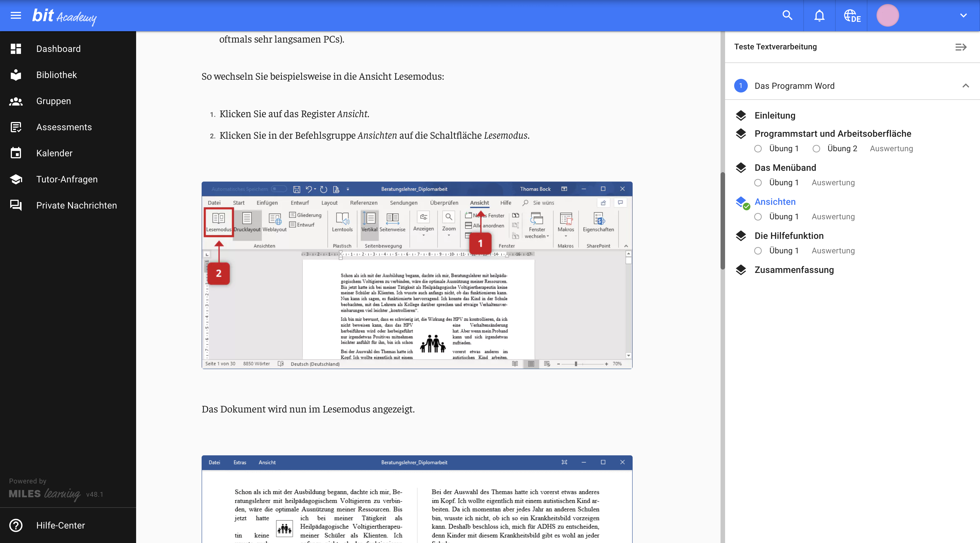Click the Hilfe-Center question mark icon
This screenshot has width=980, height=543.
(16, 525)
